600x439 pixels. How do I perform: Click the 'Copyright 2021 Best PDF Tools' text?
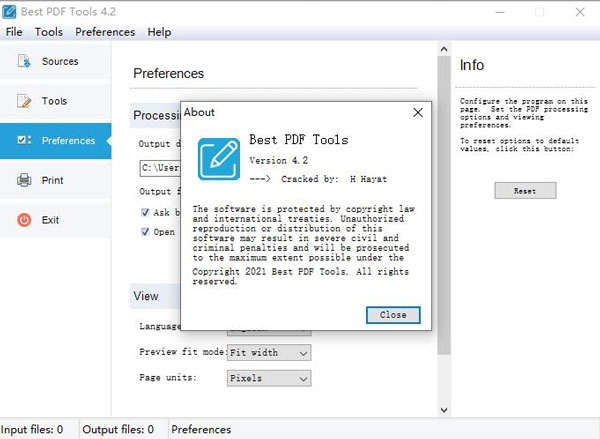point(270,272)
